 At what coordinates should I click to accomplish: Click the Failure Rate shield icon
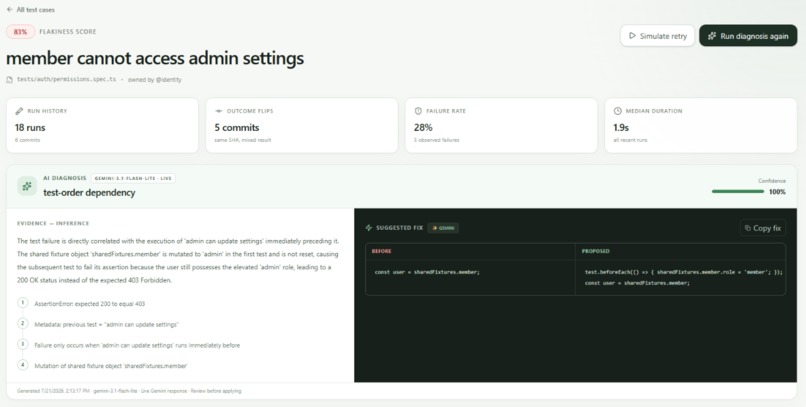(418, 111)
